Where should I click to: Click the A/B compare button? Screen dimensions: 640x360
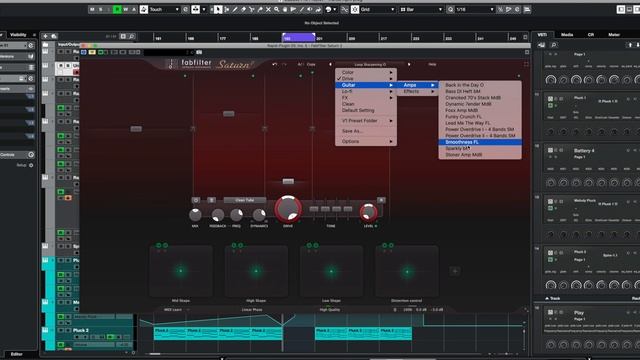coord(300,64)
